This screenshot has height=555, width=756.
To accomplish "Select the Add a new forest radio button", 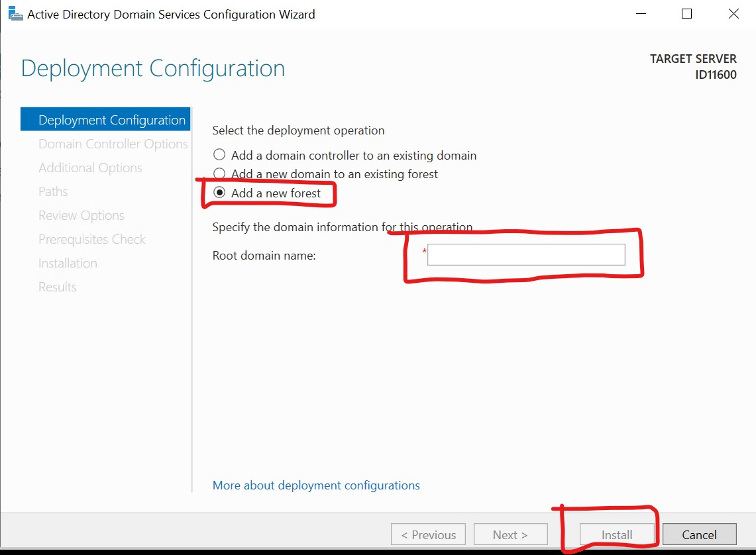I will tap(219, 193).
